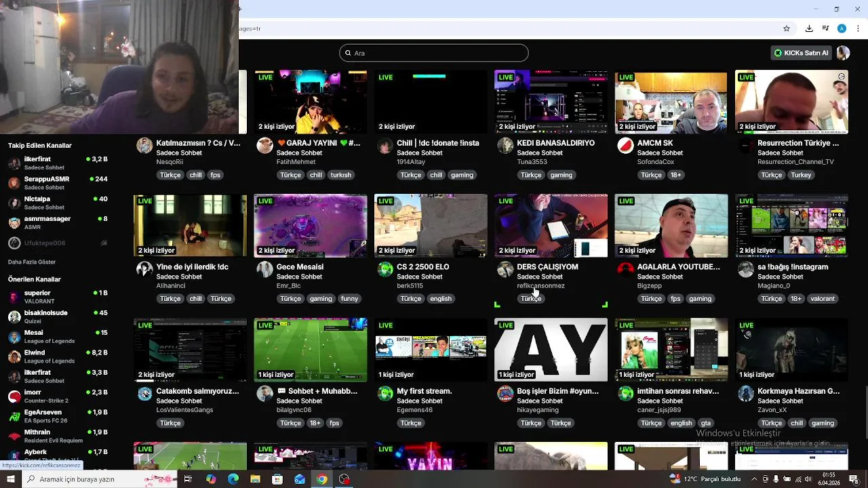This screenshot has height=488, width=868.
Task: Click the KICKs Satın Al button
Action: 801,53
